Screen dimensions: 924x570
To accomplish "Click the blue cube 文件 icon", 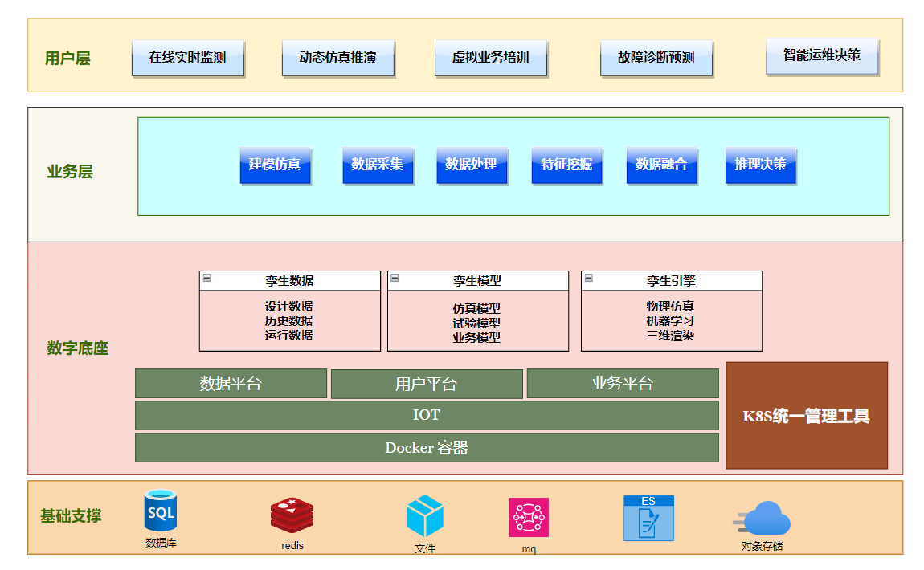I will (425, 515).
